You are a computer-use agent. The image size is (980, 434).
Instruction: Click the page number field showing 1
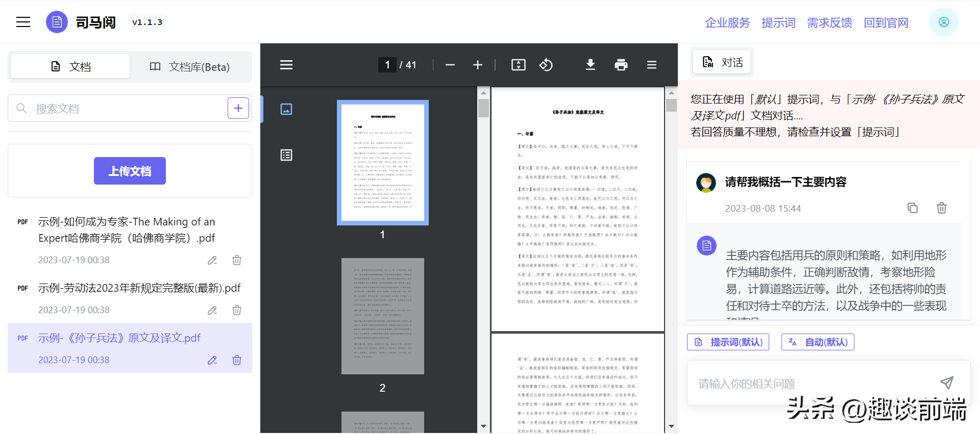click(x=387, y=65)
